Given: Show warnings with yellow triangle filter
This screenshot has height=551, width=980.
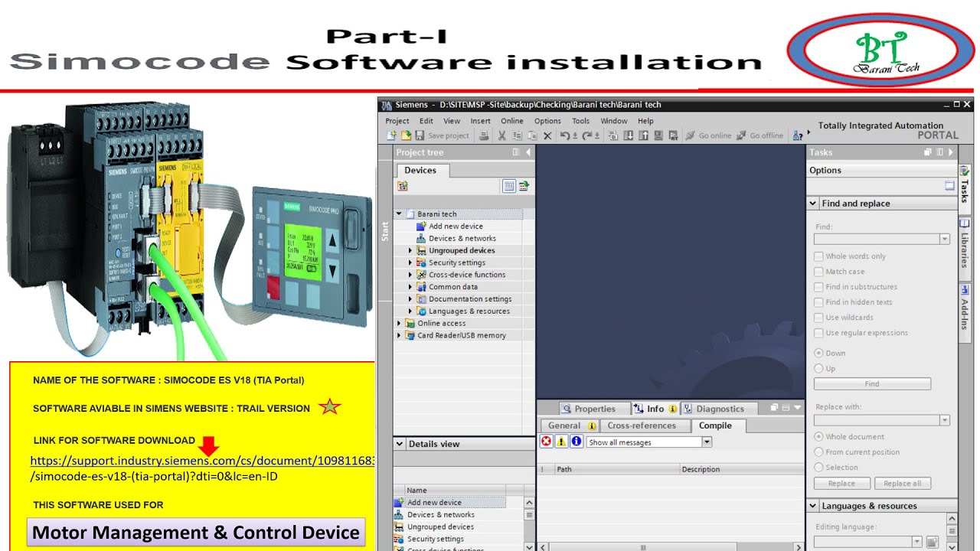Looking at the screenshot, I should [561, 442].
